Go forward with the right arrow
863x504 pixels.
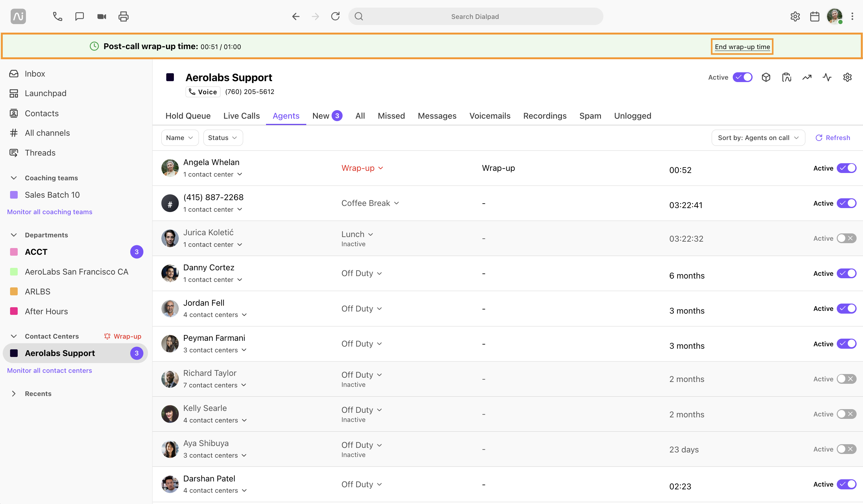315,16
